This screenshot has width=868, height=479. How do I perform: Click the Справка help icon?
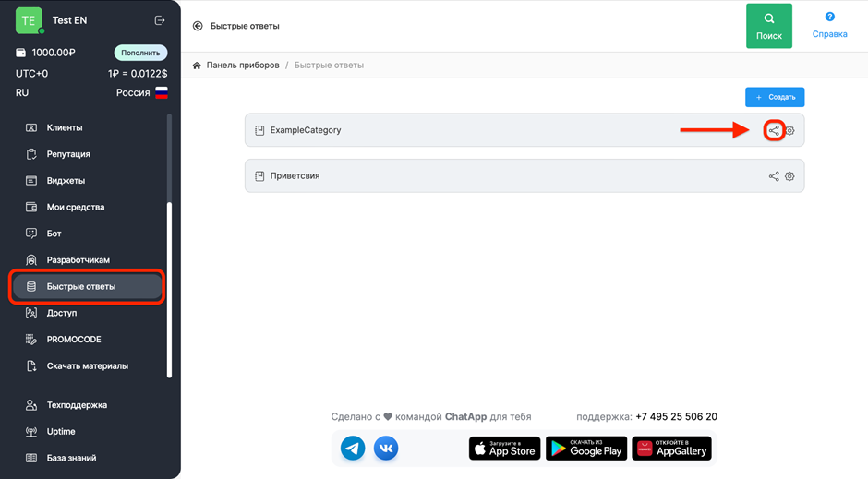click(x=829, y=25)
